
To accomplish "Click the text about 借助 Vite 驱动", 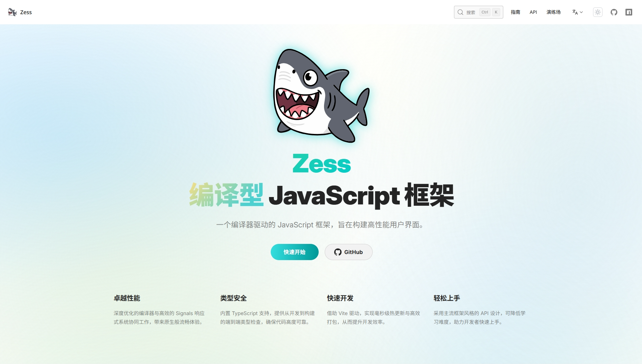I will click(x=374, y=317).
